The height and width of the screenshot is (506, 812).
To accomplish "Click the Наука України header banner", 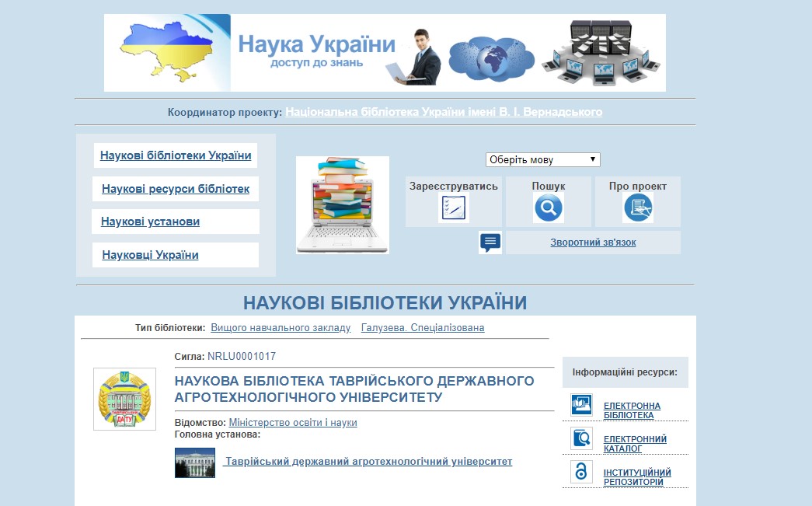I will click(385, 53).
